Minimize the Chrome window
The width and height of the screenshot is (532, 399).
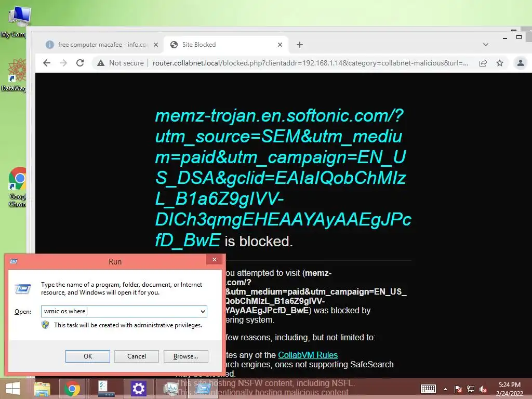(x=505, y=38)
